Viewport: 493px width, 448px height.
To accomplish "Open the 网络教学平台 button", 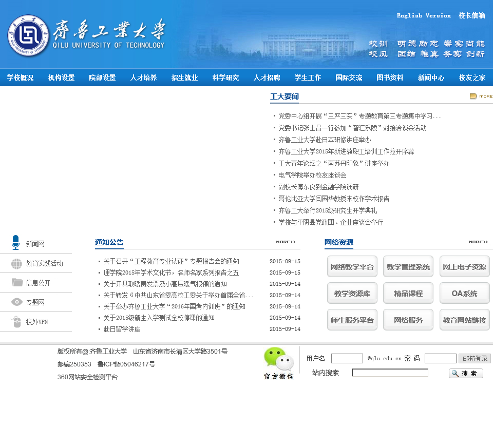I will [x=352, y=266].
